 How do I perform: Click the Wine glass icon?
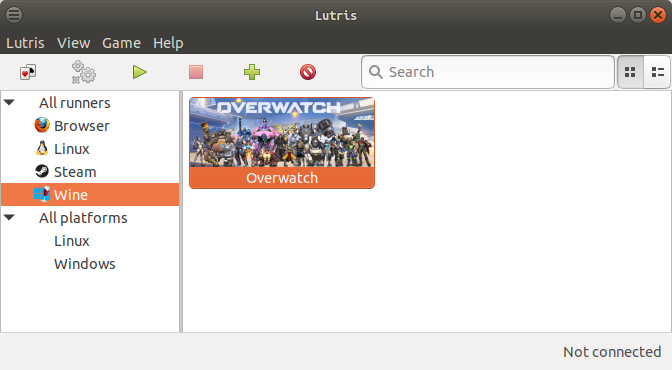tap(42, 194)
